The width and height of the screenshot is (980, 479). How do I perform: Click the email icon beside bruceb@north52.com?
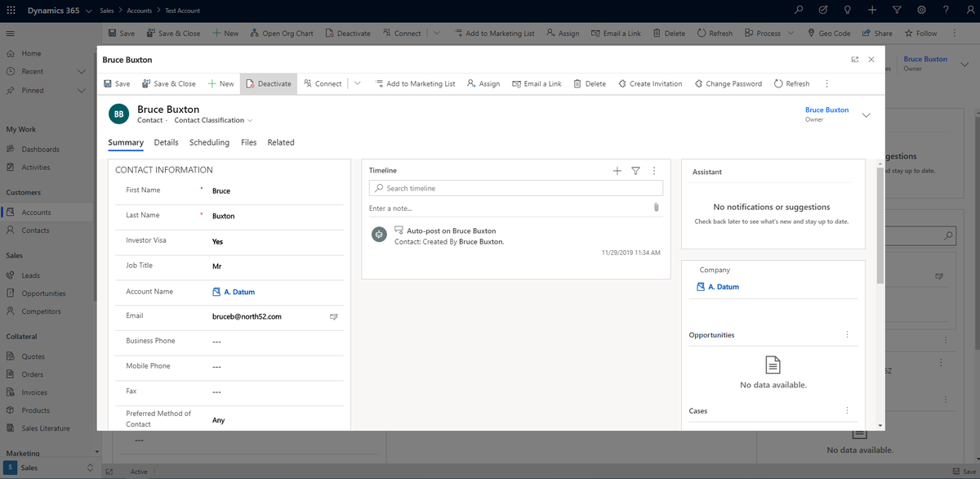[x=333, y=316]
